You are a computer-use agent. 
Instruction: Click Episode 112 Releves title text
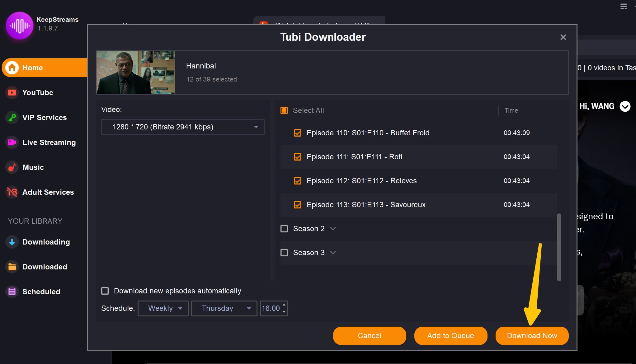tap(362, 181)
